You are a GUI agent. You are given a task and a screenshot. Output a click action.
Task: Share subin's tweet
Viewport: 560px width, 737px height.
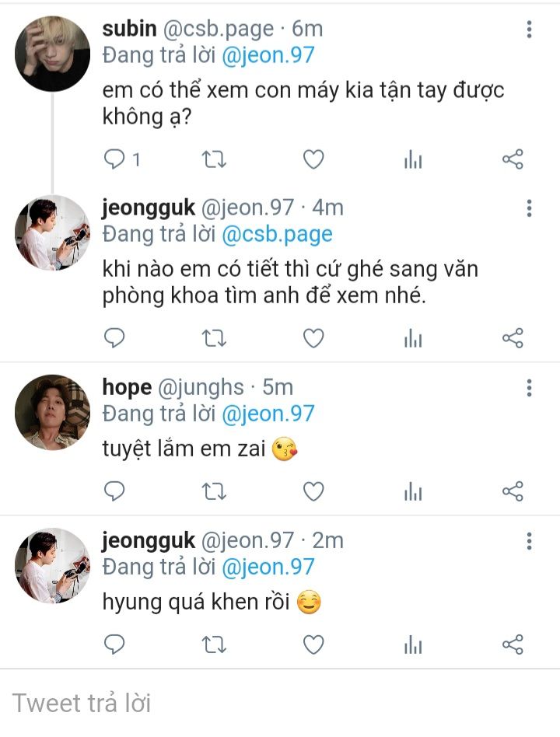pyautogui.click(x=513, y=160)
